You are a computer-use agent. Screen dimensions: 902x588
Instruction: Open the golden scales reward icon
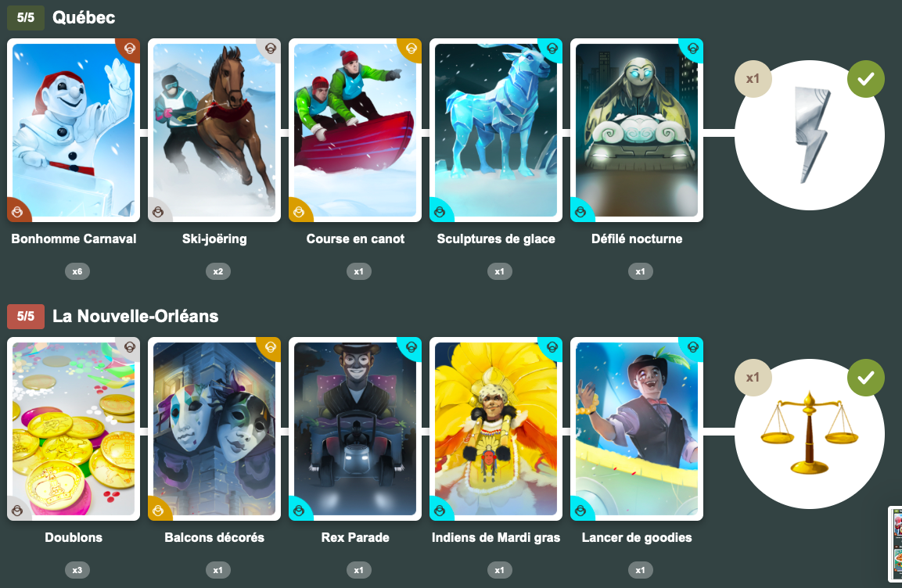click(x=810, y=434)
